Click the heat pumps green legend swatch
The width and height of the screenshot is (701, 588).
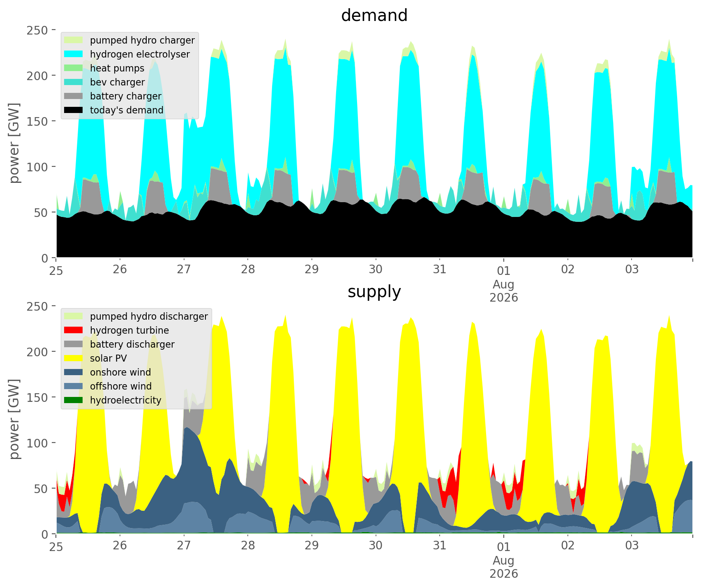74,68
